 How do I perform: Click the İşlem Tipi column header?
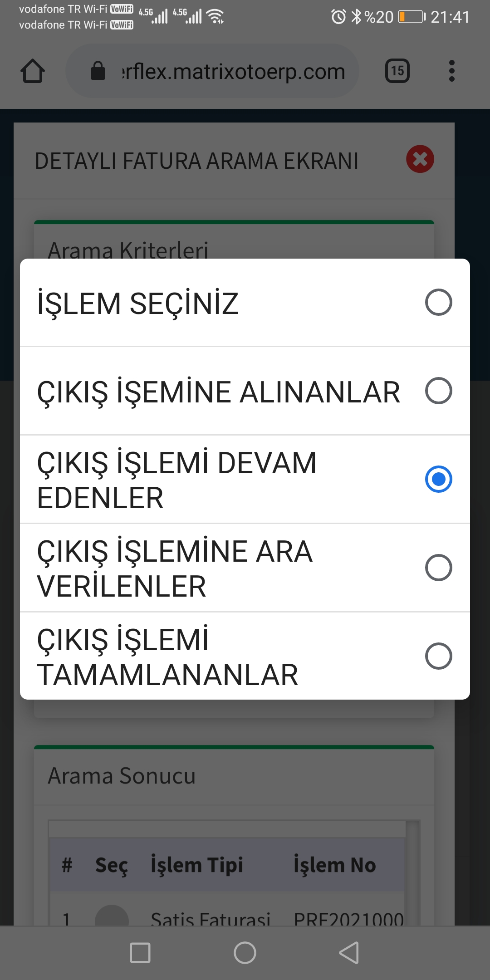pyautogui.click(x=197, y=865)
